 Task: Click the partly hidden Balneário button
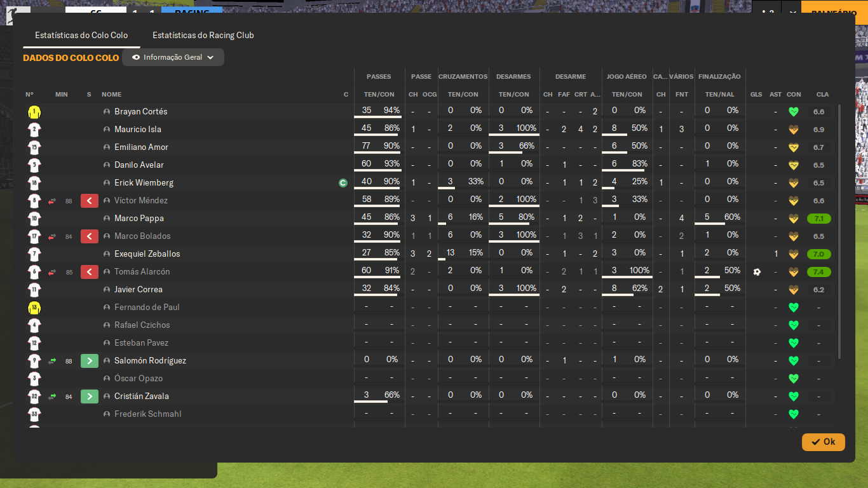click(x=834, y=12)
